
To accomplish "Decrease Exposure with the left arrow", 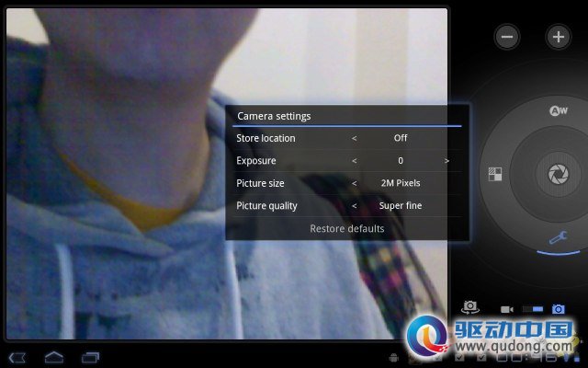I will pyautogui.click(x=354, y=161).
